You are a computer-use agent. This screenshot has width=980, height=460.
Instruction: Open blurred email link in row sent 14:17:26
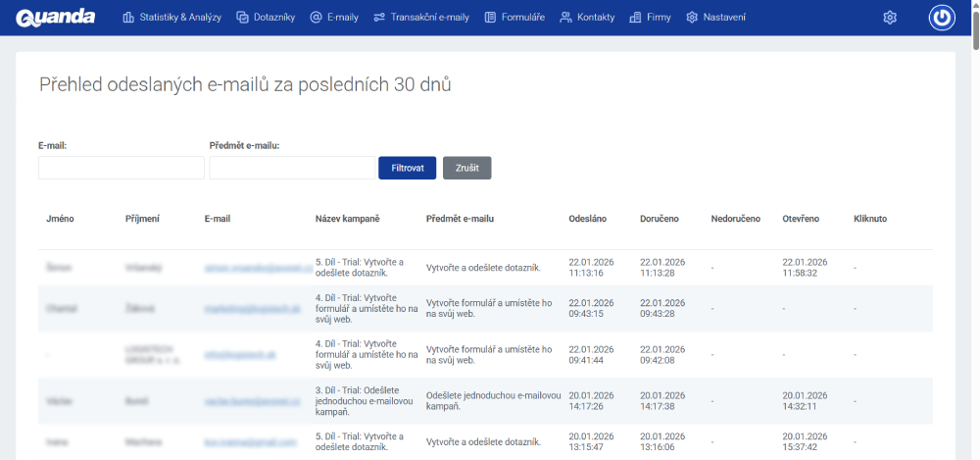[x=253, y=400]
